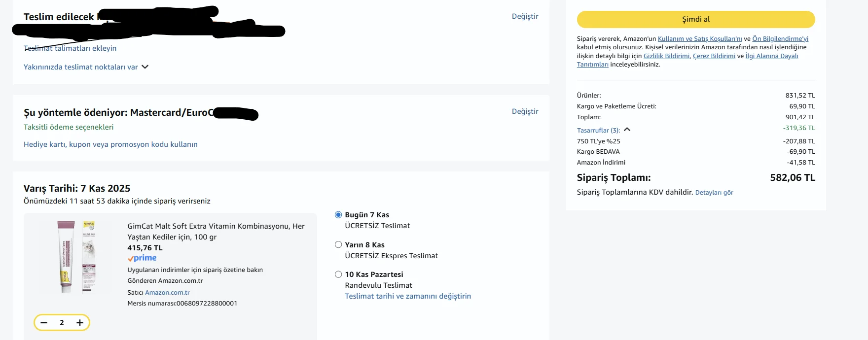Expand nearby delivery points chevron
868x340 pixels.
(x=145, y=67)
